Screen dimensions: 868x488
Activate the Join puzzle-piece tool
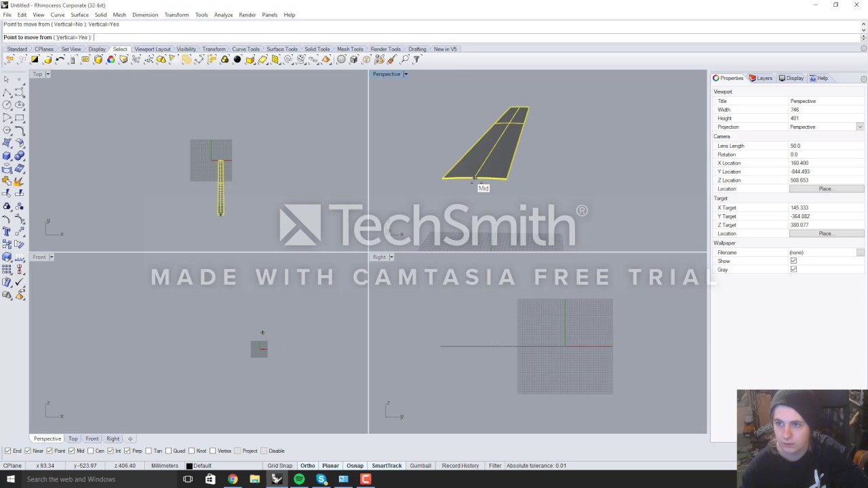(7, 181)
